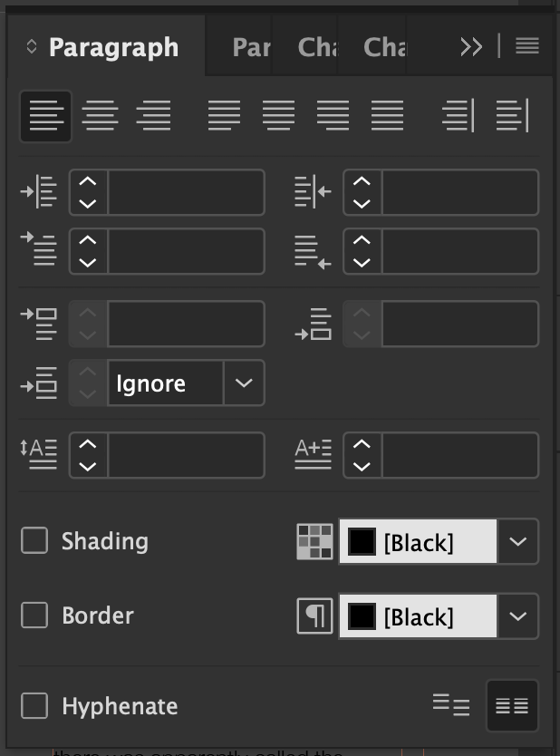
Task: Open the Ignore dropdown
Action: [x=243, y=383]
